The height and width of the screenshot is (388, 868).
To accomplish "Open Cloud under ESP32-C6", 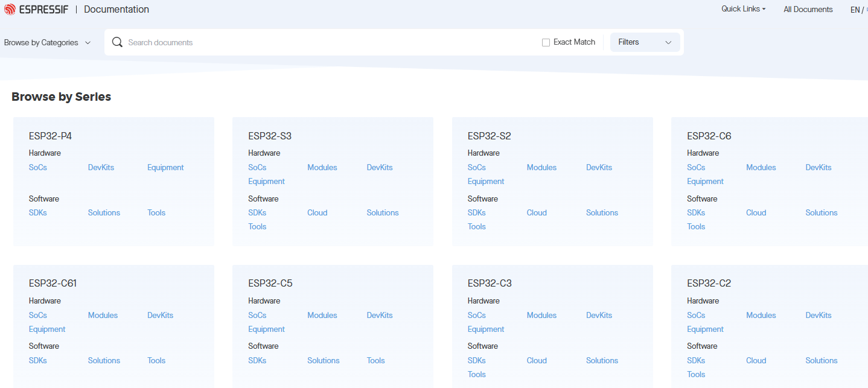I will (x=756, y=212).
